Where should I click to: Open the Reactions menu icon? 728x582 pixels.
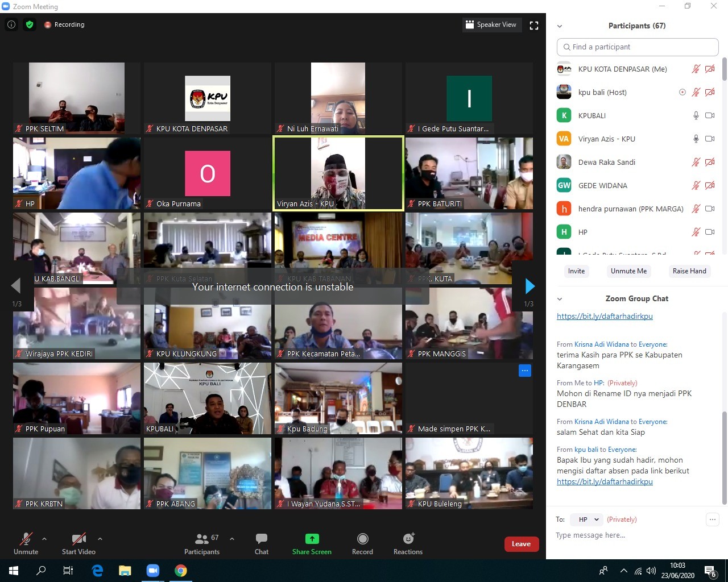click(408, 539)
